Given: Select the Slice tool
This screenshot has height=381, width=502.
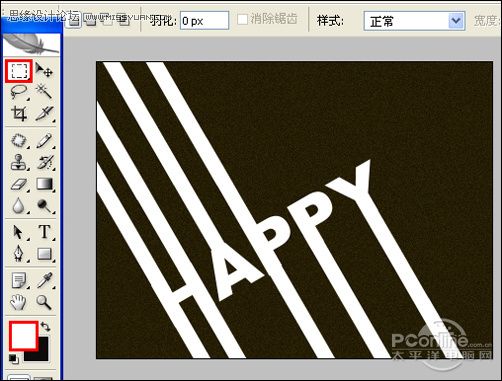Looking at the screenshot, I should [x=44, y=113].
